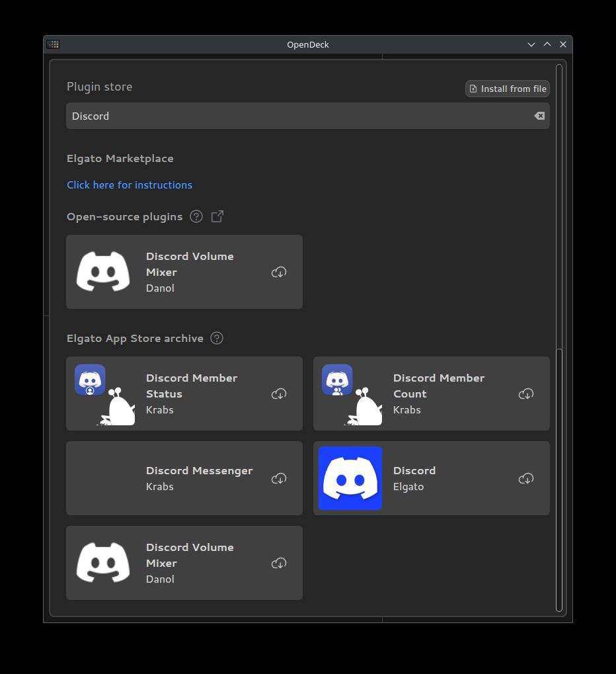Click the Install from file button

pyautogui.click(x=508, y=89)
